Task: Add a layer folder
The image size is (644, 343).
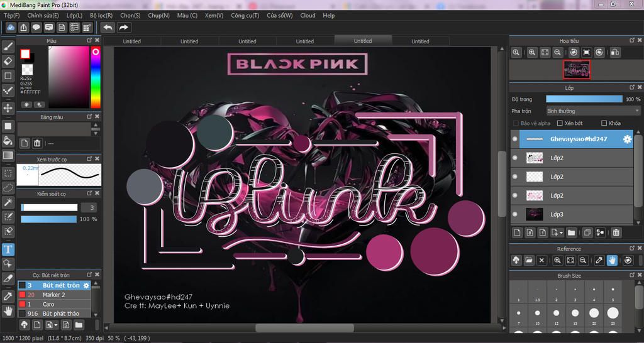Action: pos(571,232)
